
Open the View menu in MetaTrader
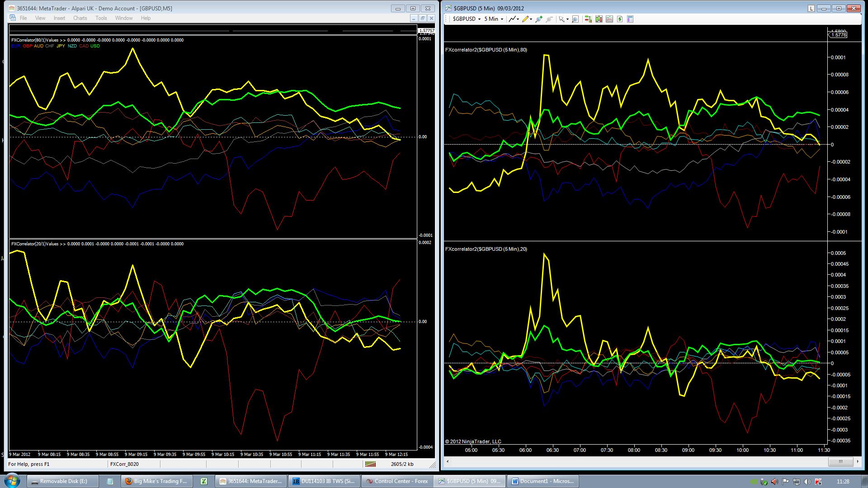(x=40, y=18)
